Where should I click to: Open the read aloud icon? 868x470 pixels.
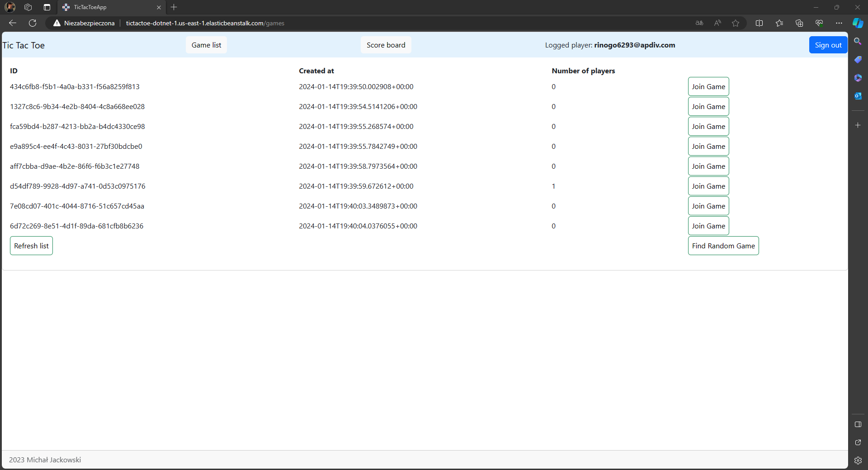click(x=717, y=23)
